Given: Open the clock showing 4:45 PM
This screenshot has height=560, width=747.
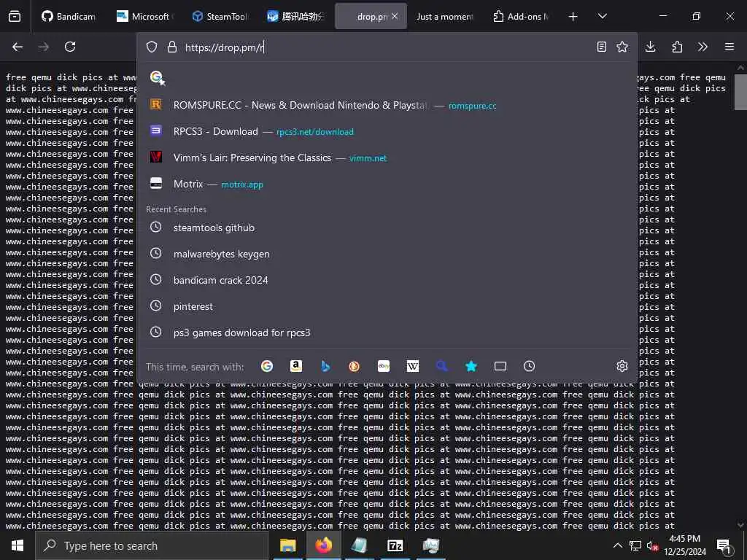Looking at the screenshot, I should [685, 545].
